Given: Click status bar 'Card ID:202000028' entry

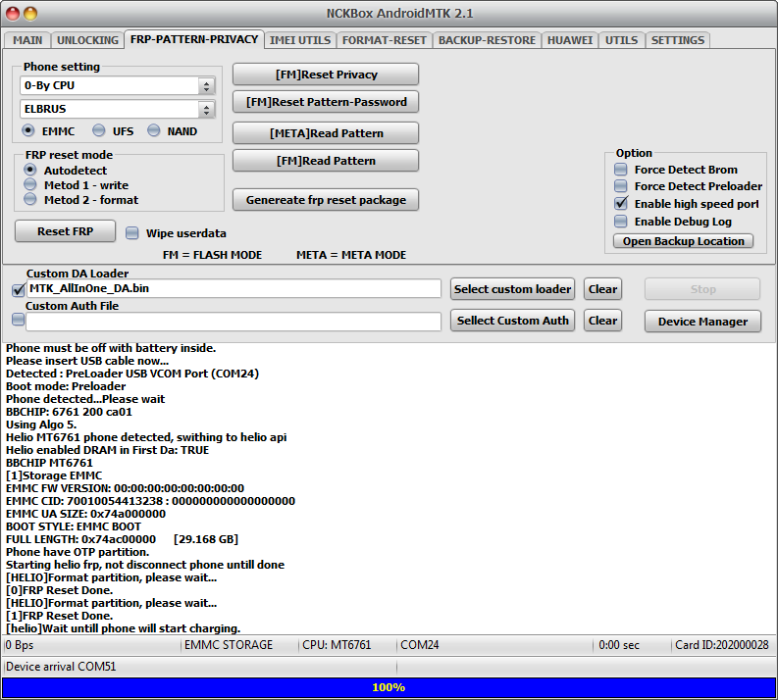Looking at the screenshot, I should click(x=721, y=645).
